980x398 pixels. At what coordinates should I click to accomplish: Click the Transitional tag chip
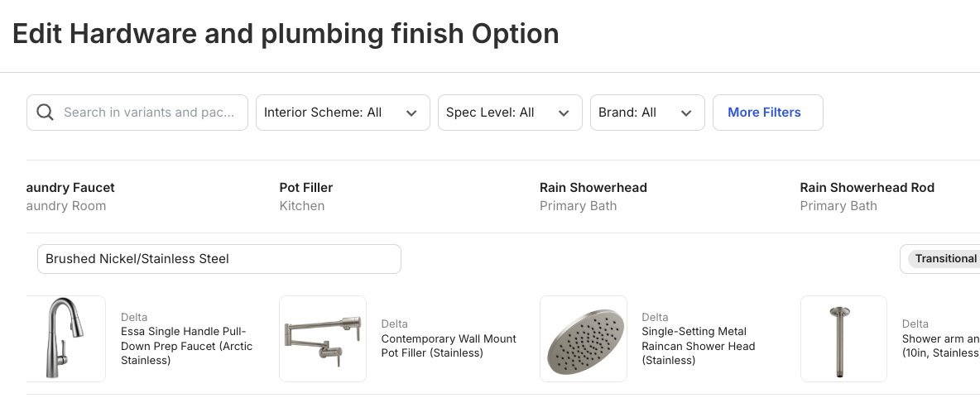coord(945,259)
